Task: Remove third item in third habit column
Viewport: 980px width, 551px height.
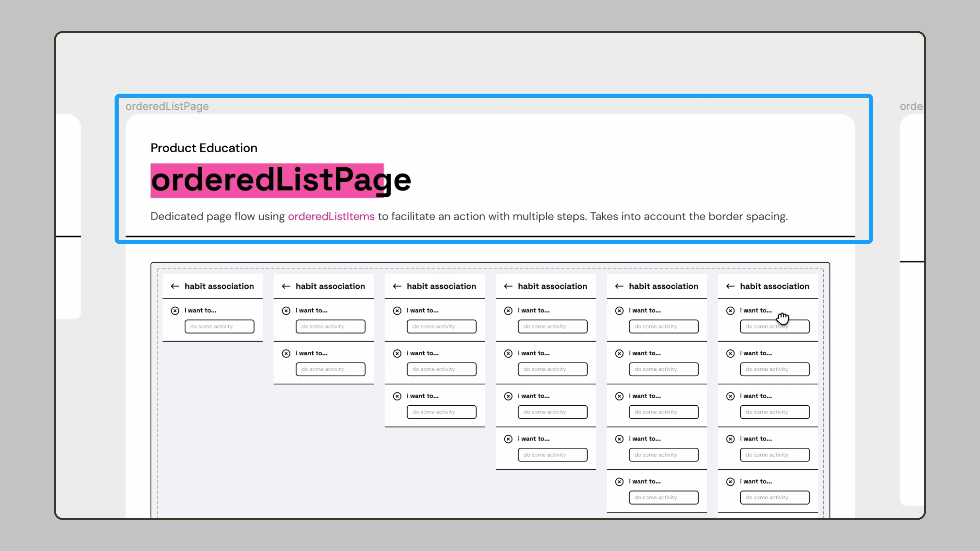Action: click(397, 396)
